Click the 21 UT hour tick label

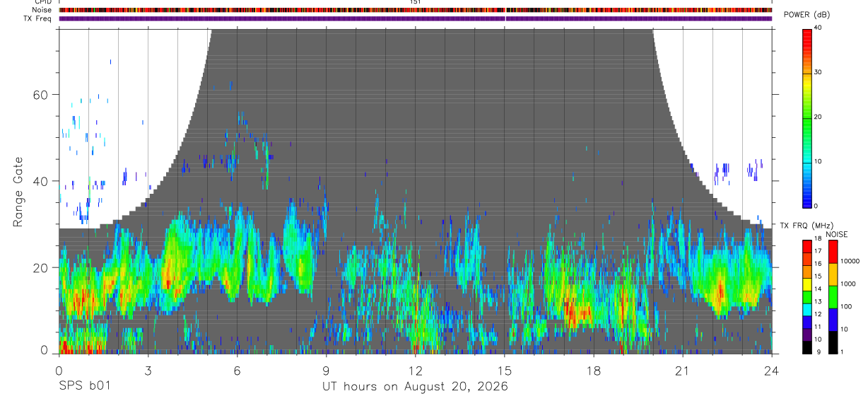click(683, 371)
